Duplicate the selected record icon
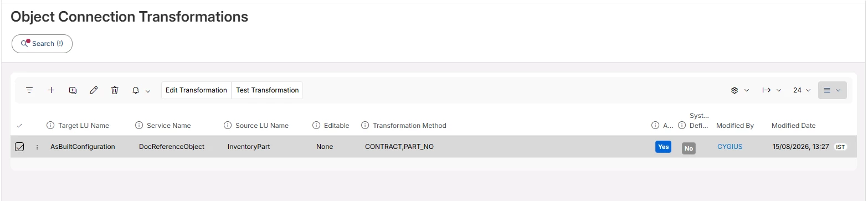The height and width of the screenshot is (201, 868). (73, 90)
